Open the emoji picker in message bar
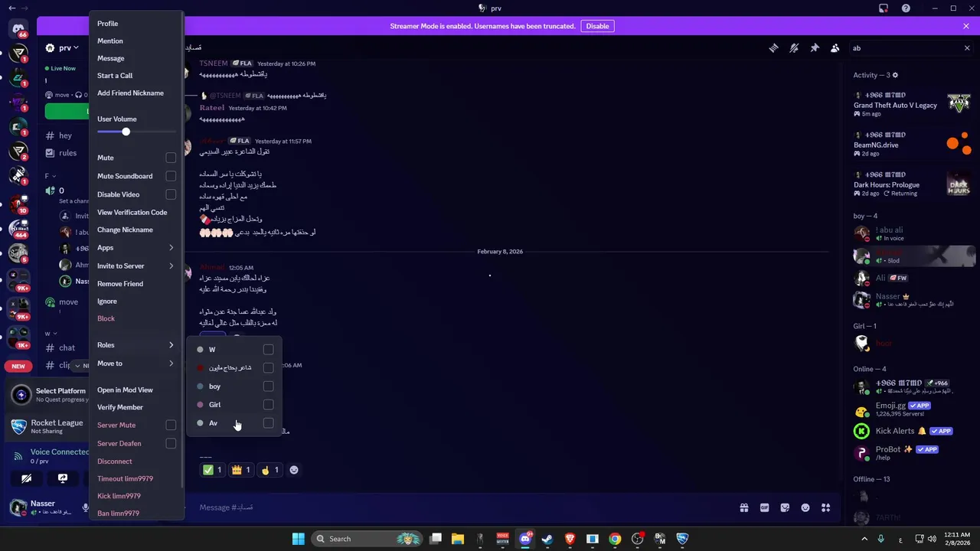The width and height of the screenshot is (980, 551). coord(805,507)
